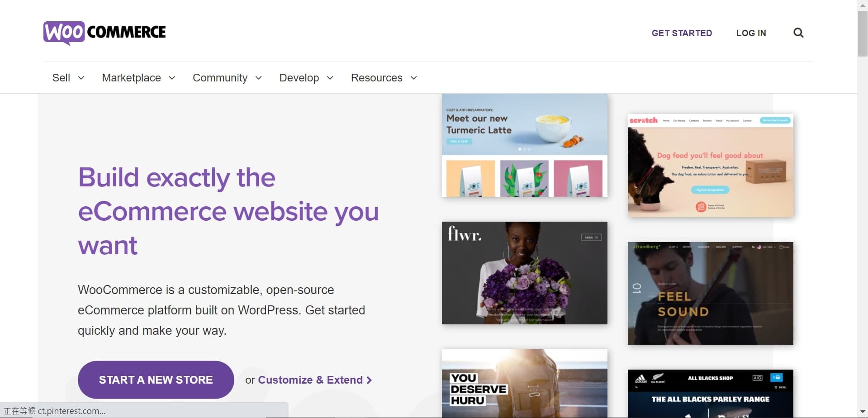
Task: Click the WooCommerce logo
Action: (x=104, y=33)
